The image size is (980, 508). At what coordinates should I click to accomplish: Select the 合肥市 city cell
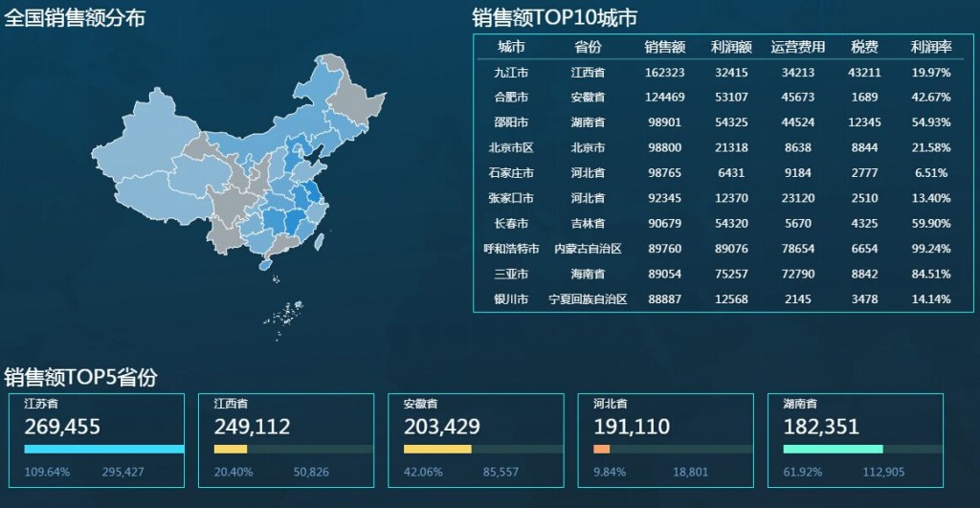click(x=511, y=98)
